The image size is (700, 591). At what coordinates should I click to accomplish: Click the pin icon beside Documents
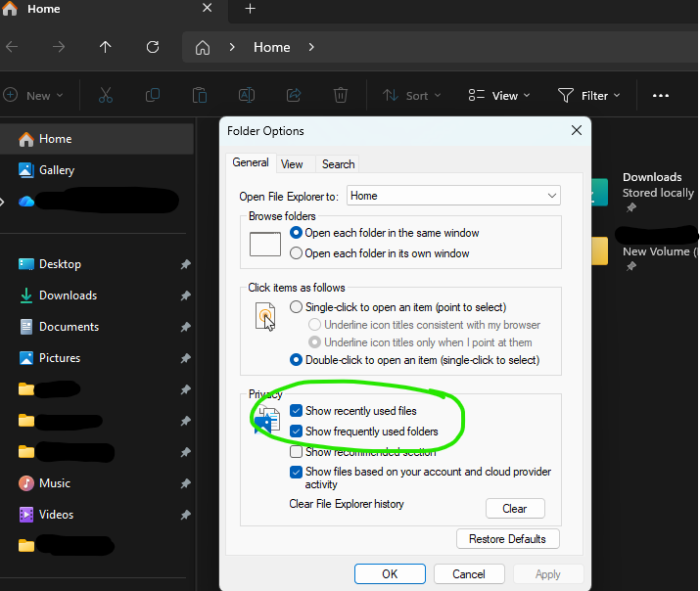185,327
